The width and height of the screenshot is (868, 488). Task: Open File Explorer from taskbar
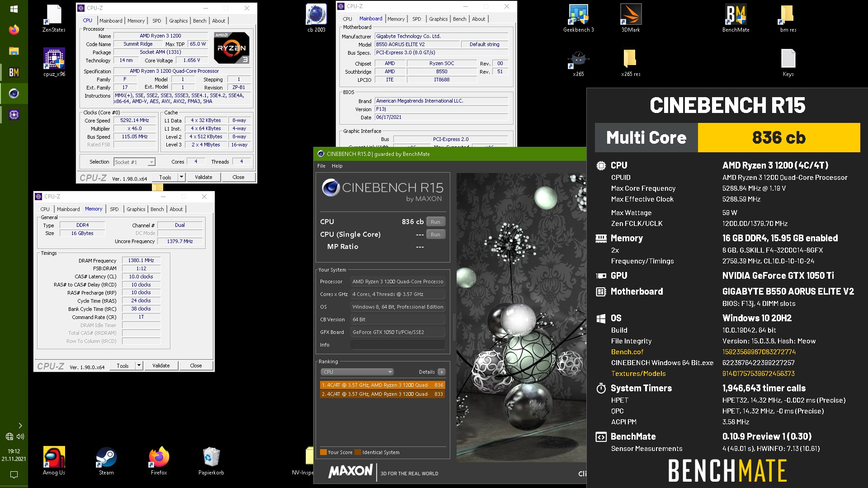14,51
